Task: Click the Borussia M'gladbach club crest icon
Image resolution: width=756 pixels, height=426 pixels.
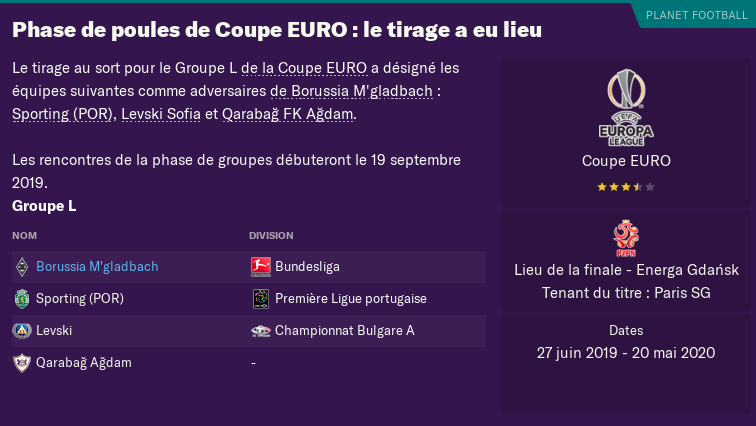Action: pos(22,267)
